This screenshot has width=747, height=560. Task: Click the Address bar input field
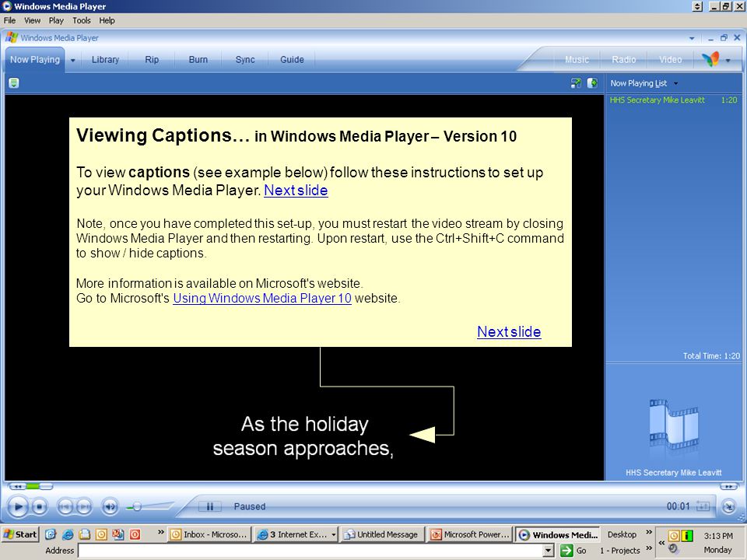coord(310,551)
